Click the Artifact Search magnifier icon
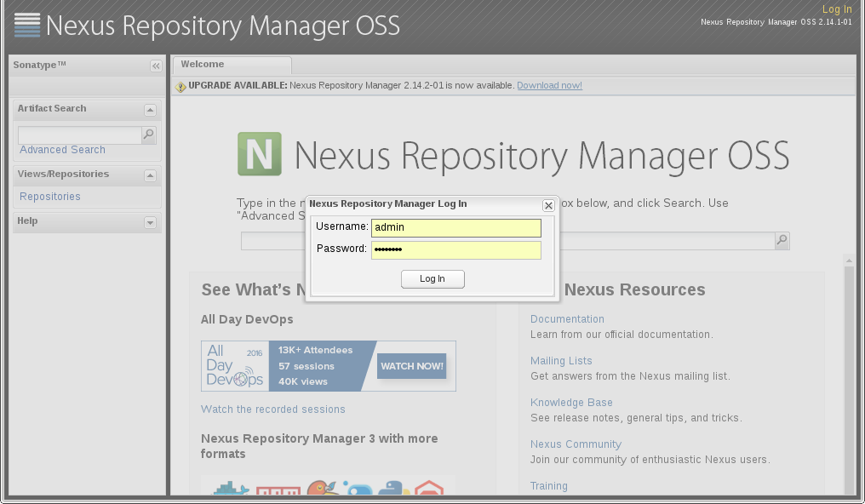The width and height of the screenshot is (865, 504). (148, 135)
